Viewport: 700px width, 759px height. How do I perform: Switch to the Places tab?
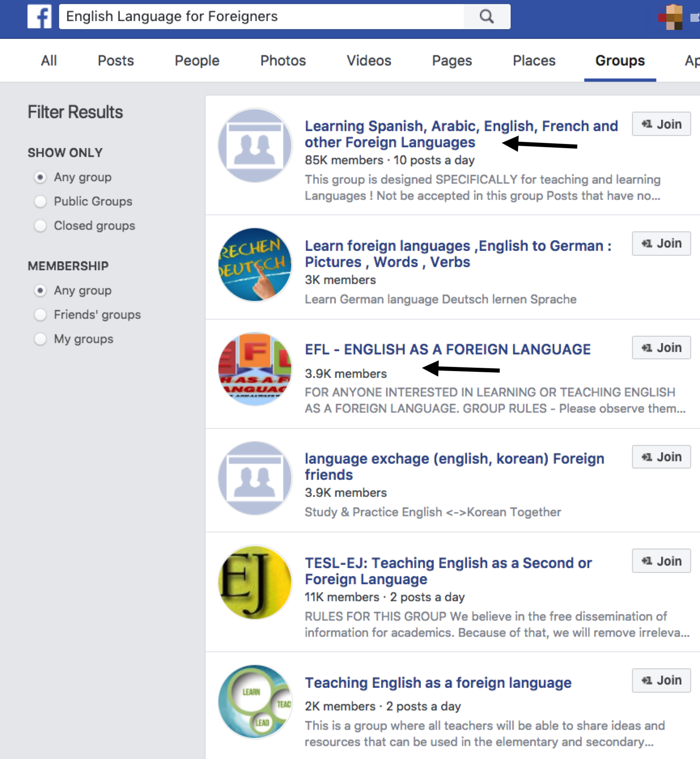click(534, 61)
